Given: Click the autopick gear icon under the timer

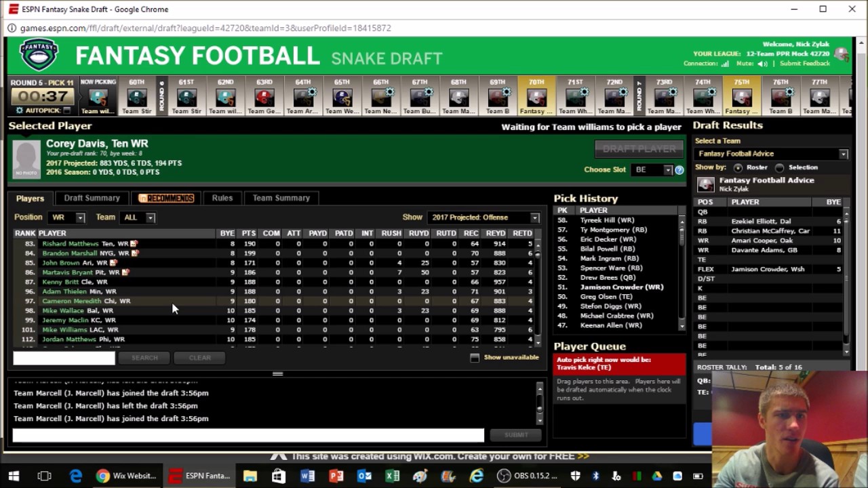Looking at the screenshot, I should (x=20, y=110).
